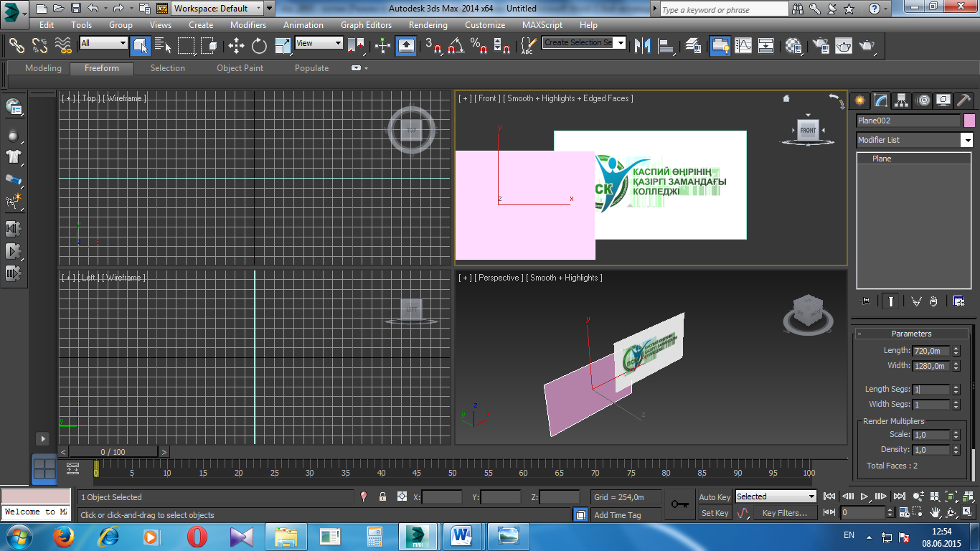The height and width of the screenshot is (551, 980).
Task: Click Play Animation button
Action: tap(864, 496)
